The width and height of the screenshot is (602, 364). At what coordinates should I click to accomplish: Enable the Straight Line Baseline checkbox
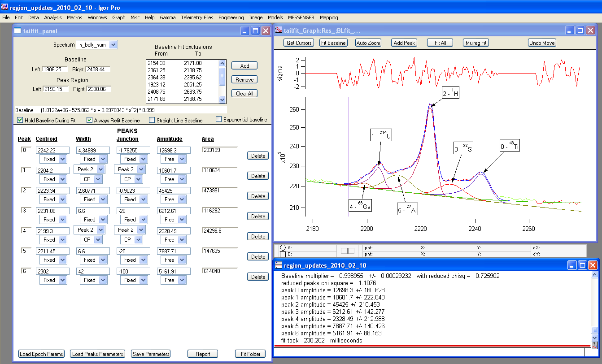click(152, 120)
